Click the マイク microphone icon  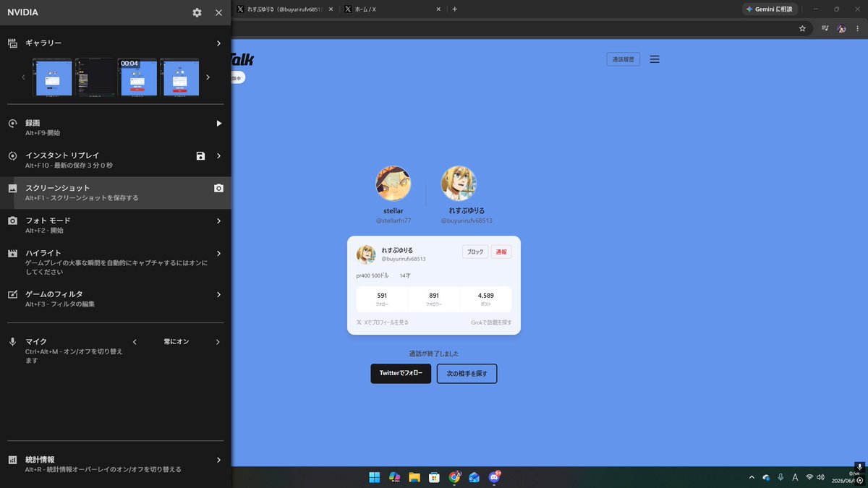pos(12,341)
